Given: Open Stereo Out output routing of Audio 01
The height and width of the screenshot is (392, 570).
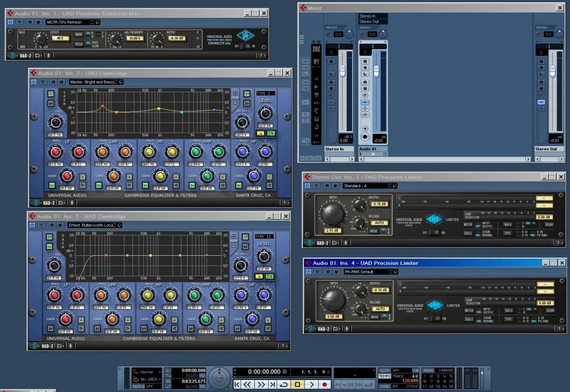Looking at the screenshot, I should [x=373, y=21].
